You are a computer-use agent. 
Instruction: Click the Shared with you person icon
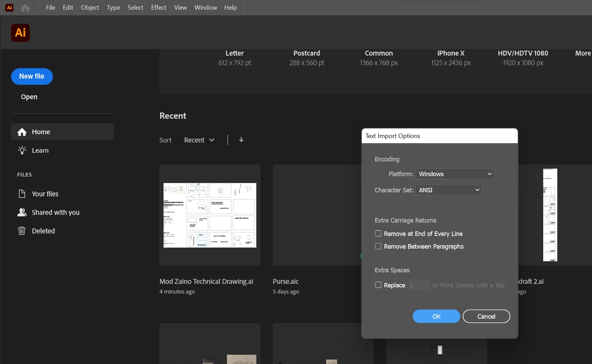pyautogui.click(x=22, y=212)
